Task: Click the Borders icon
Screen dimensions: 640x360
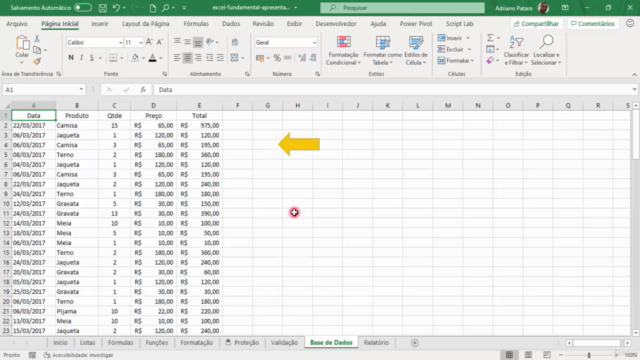Action: 113,58
